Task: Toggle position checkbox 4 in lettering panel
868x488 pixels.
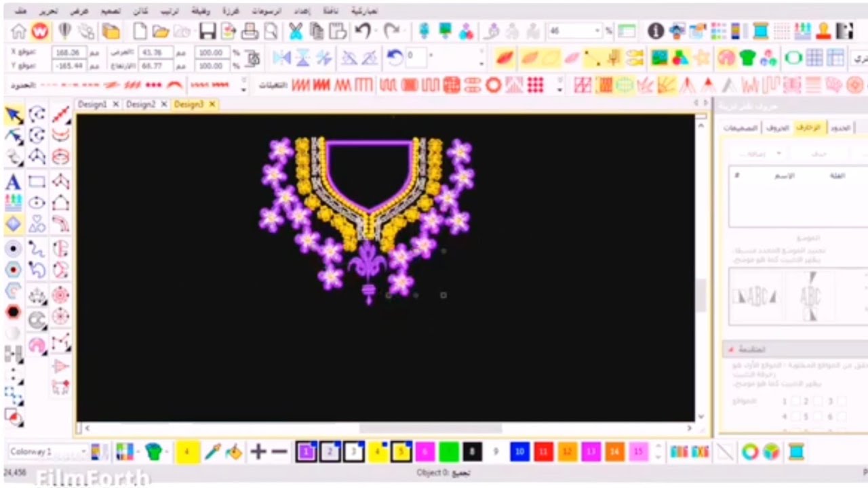Action: click(x=796, y=417)
